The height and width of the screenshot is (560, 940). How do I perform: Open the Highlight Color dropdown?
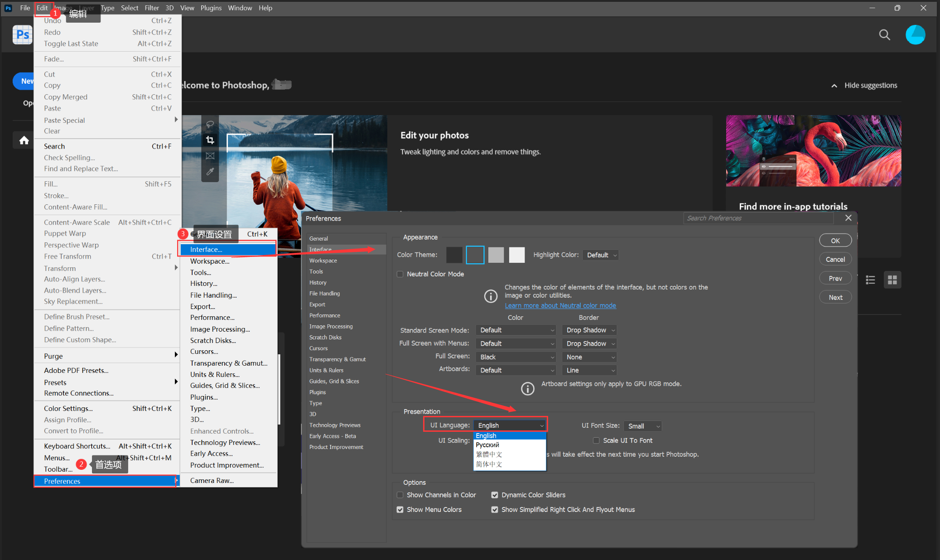pyautogui.click(x=601, y=255)
